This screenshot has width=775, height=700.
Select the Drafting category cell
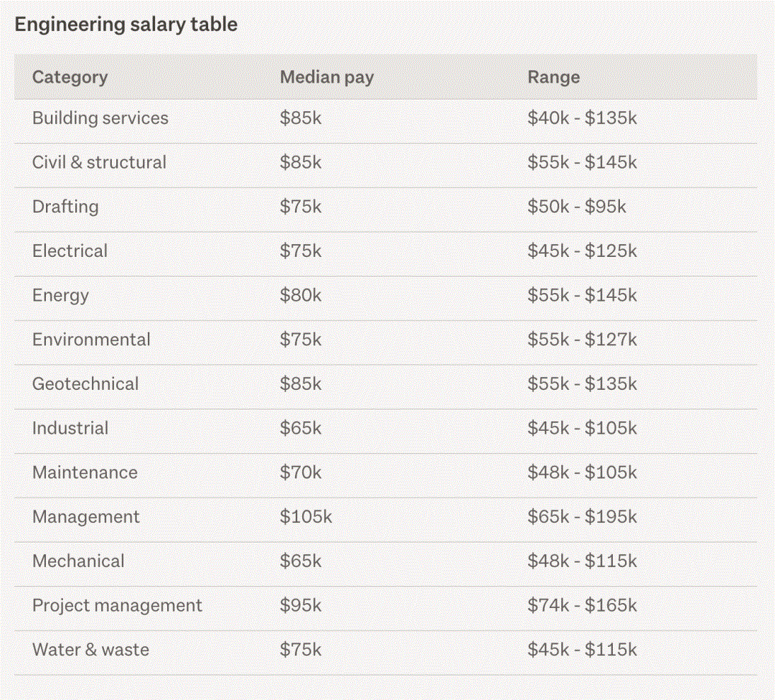click(x=65, y=207)
